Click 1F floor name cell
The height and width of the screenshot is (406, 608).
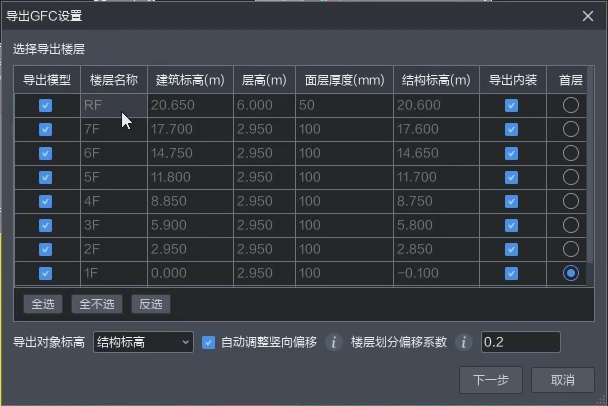[114, 273]
